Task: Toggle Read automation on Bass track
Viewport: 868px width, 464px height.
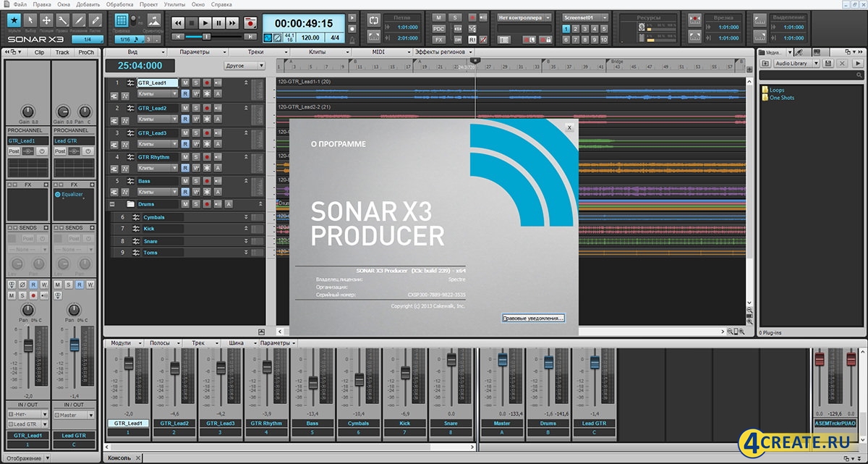Action: coord(185,192)
